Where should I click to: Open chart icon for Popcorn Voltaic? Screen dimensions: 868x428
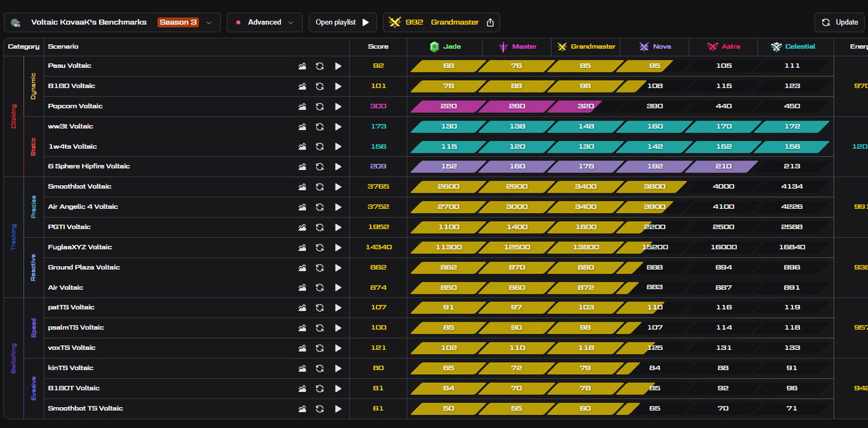302,106
